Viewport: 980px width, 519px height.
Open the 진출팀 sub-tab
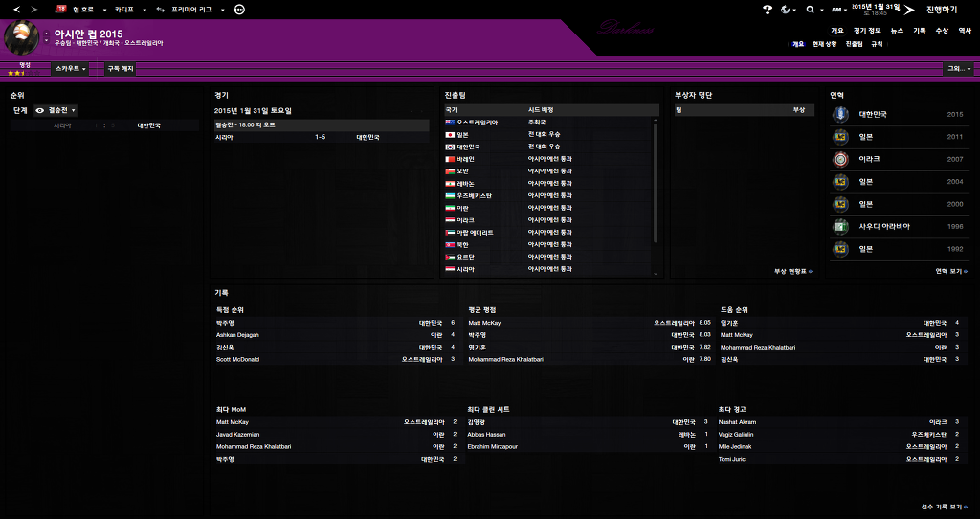click(x=854, y=44)
